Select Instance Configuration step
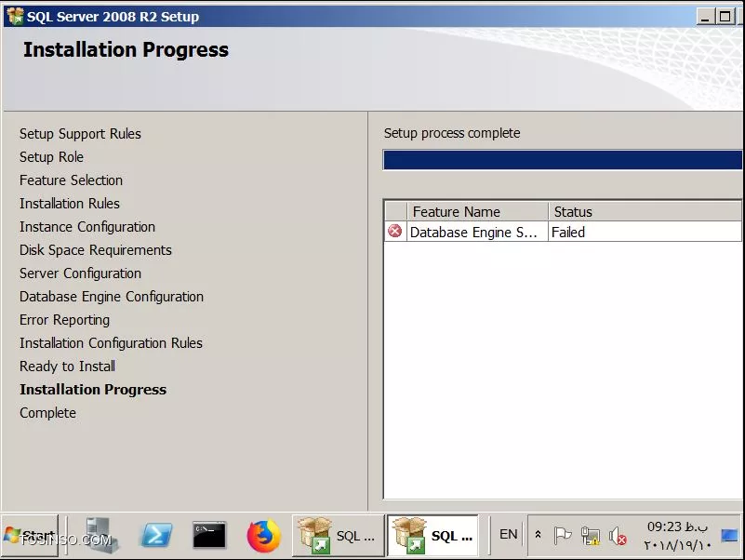 [87, 227]
